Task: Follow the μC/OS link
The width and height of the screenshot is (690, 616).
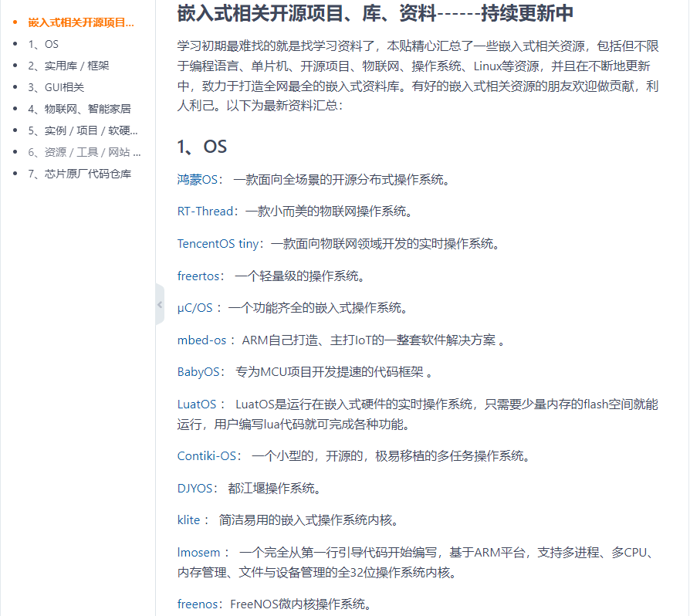Action: 195,307
